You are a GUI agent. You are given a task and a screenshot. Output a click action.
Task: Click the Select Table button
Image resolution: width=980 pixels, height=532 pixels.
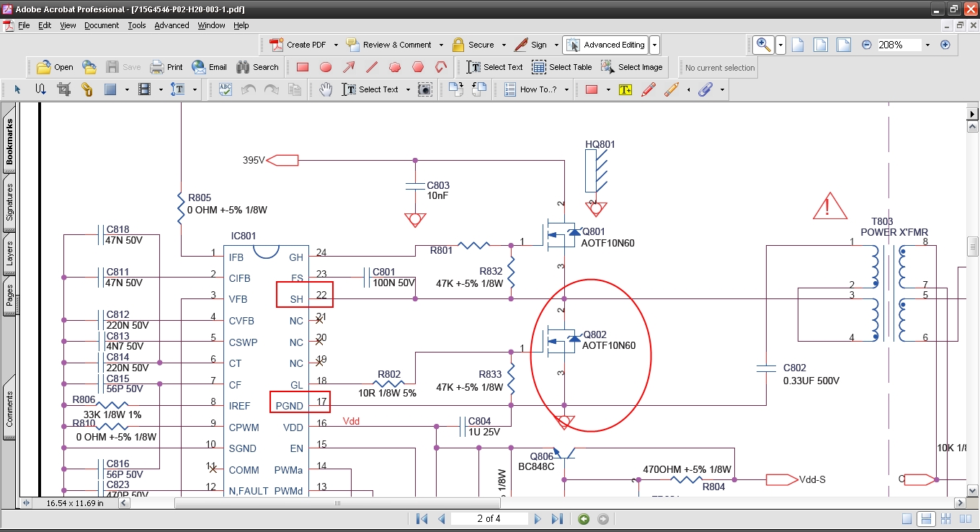point(562,67)
